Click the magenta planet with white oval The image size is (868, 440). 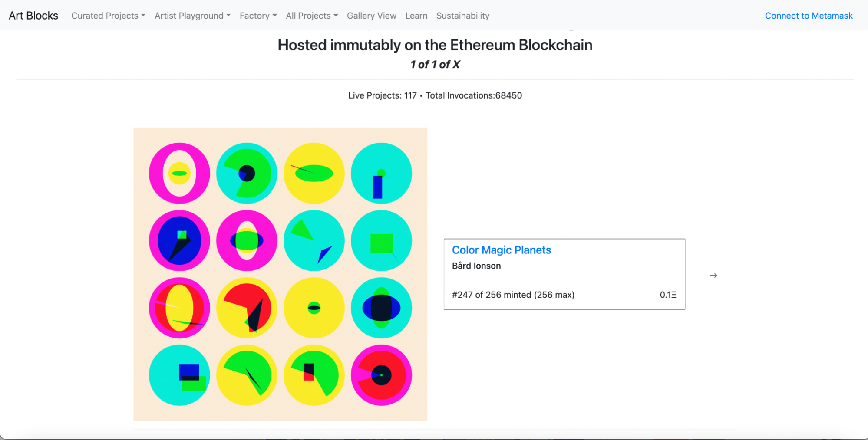pyautogui.click(x=179, y=173)
